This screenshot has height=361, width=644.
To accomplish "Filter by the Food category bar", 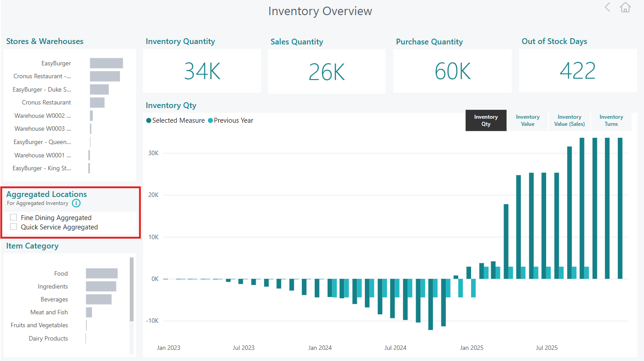I will 101,273.
